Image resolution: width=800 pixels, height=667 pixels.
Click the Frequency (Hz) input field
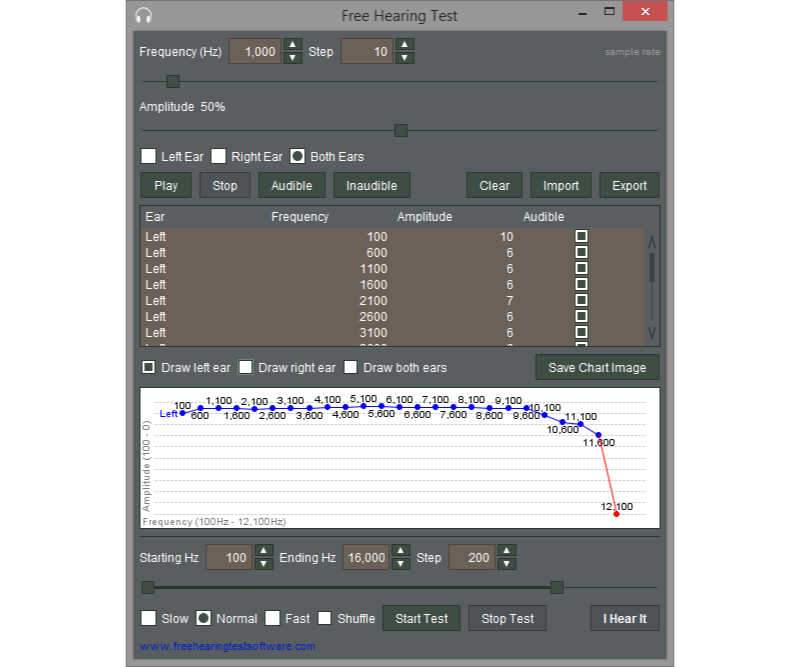(x=255, y=51)
